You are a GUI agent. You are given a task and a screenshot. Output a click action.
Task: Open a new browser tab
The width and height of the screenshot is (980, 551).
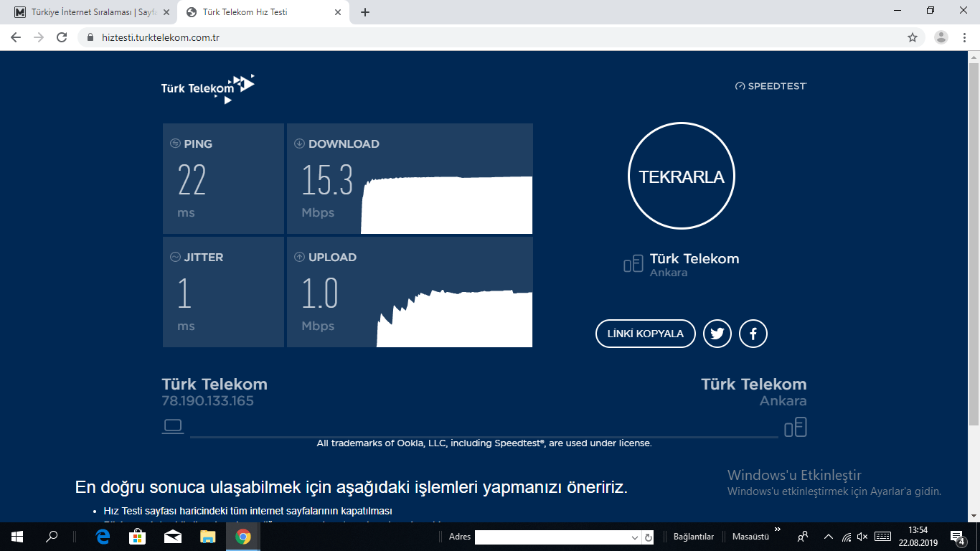click(365, 12)
